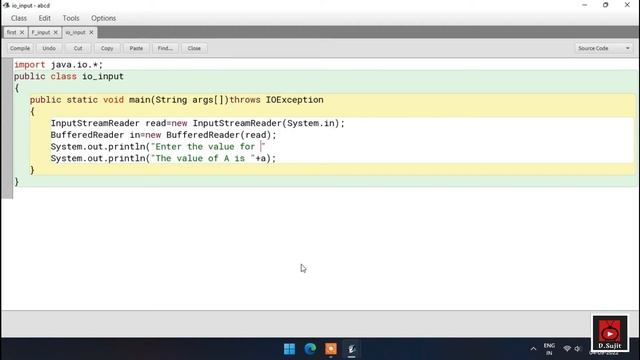Open the Class menu

[x=19, y=18]
